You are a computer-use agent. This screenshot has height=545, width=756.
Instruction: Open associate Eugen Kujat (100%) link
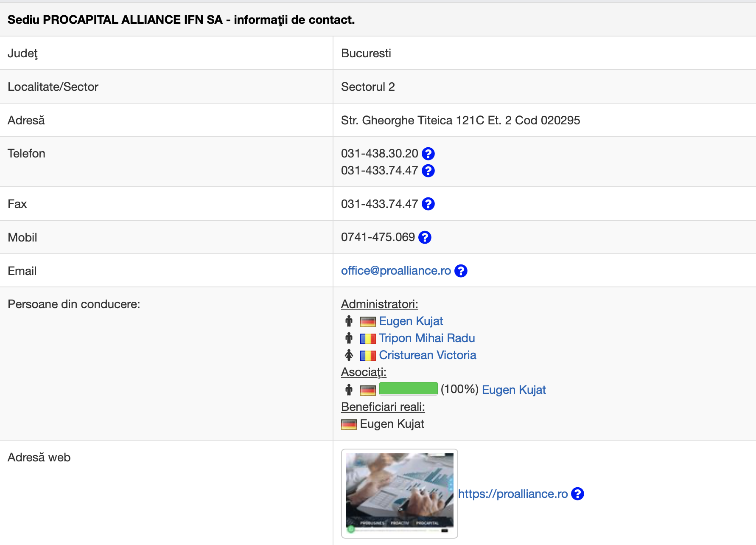click(514, 390)
